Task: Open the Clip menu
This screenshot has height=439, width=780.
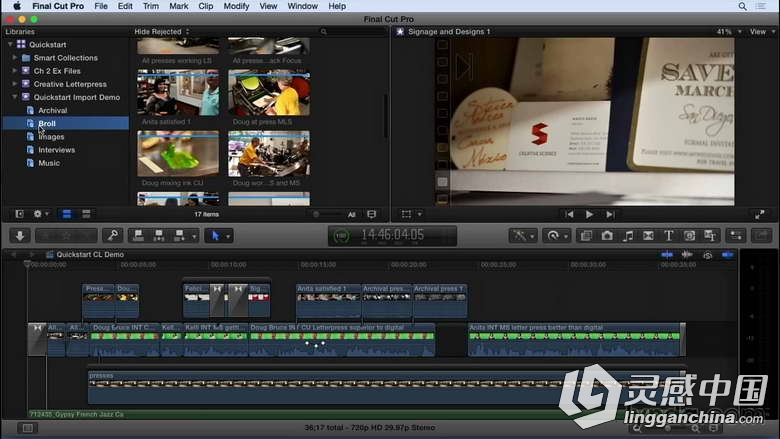Action: tap(205, 6)
